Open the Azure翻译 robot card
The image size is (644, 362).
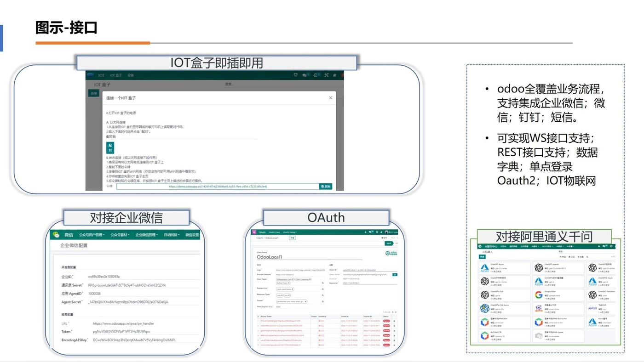(601, 322)
